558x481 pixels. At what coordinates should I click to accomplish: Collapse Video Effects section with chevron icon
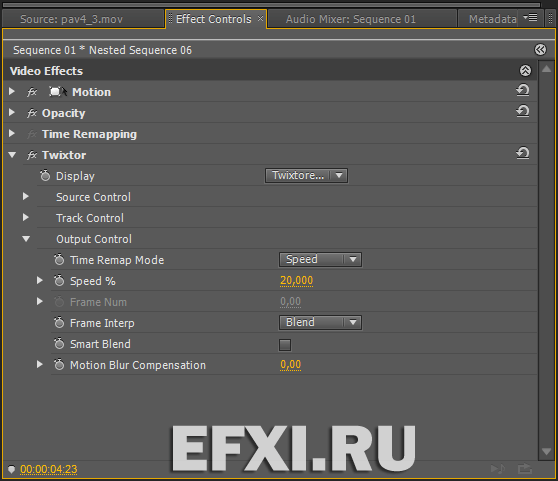click(525, 70)
